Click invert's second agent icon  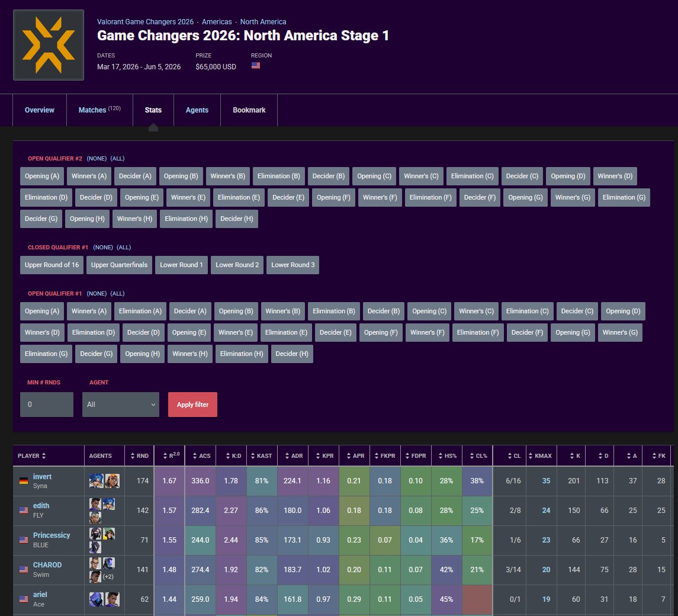[113, 480]
